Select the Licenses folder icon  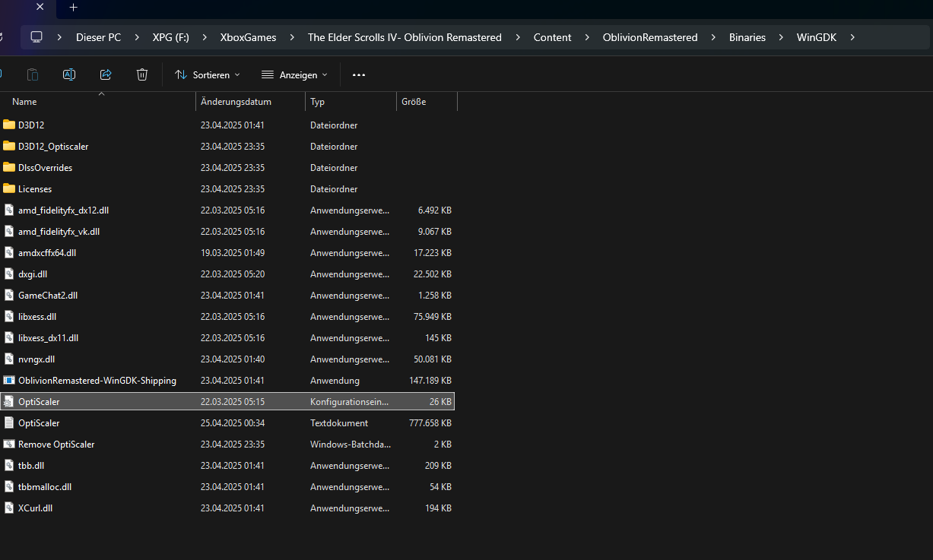tap(9, 188)
